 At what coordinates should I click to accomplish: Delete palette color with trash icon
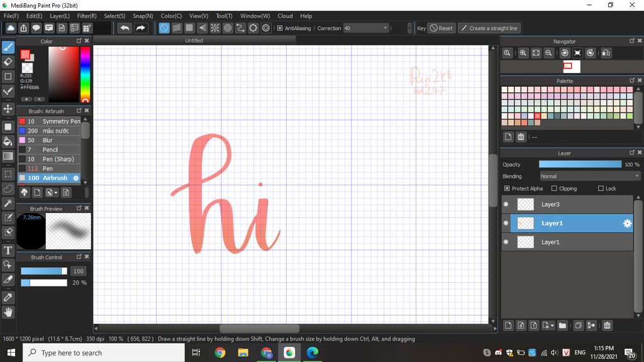(x=521, y=137)
